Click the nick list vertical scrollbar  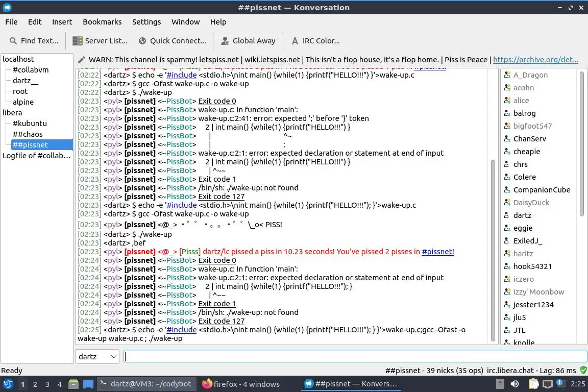pyautogui.click(x=582, y=144)
